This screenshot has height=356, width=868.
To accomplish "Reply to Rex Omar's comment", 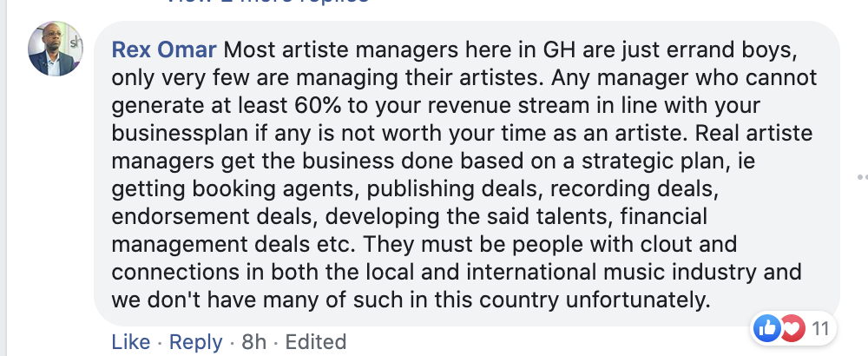I will 195,342.
